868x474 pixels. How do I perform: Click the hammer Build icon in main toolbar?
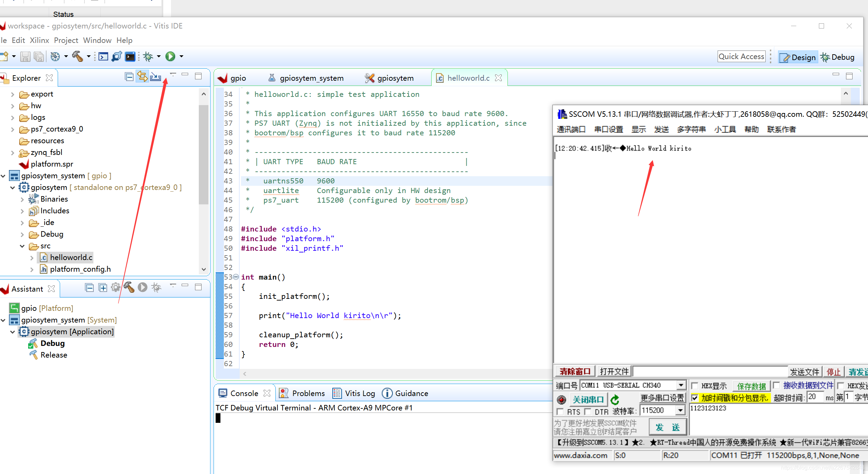(x=77, y=56)
